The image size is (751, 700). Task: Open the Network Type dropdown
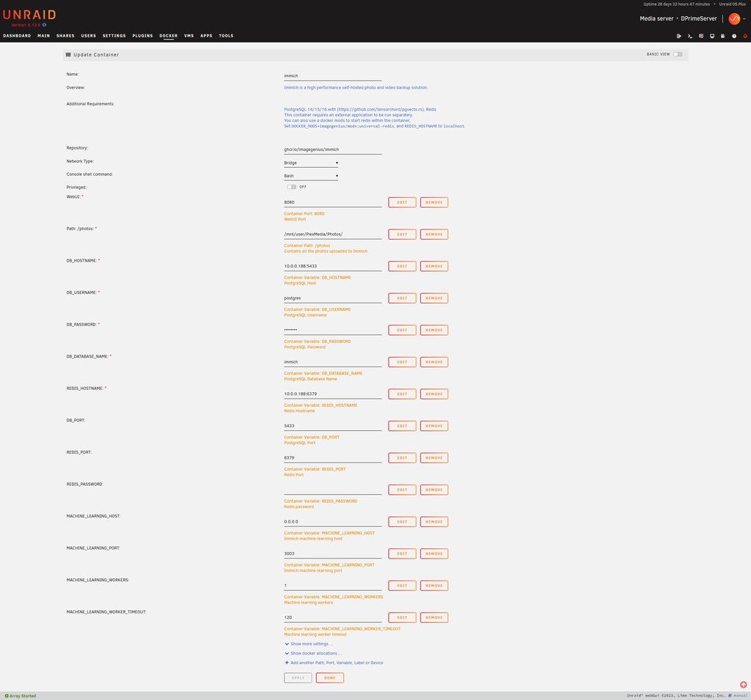311,163
